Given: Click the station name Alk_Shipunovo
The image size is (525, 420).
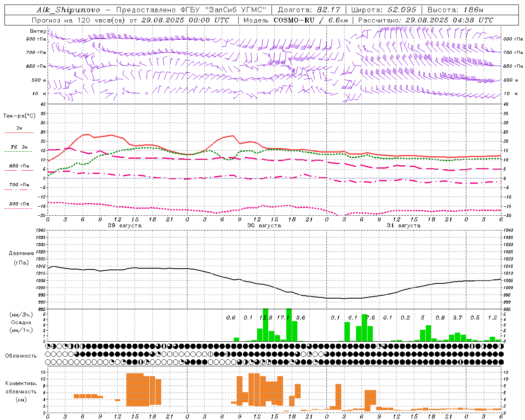Looking at the screenshot, I should (x=68, y=10).
